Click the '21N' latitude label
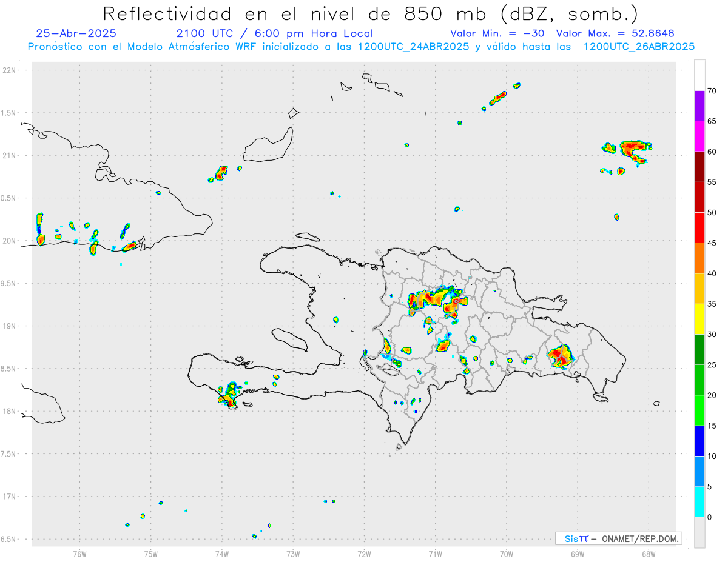Screen dimensions: 728x562 pos(9,155)
